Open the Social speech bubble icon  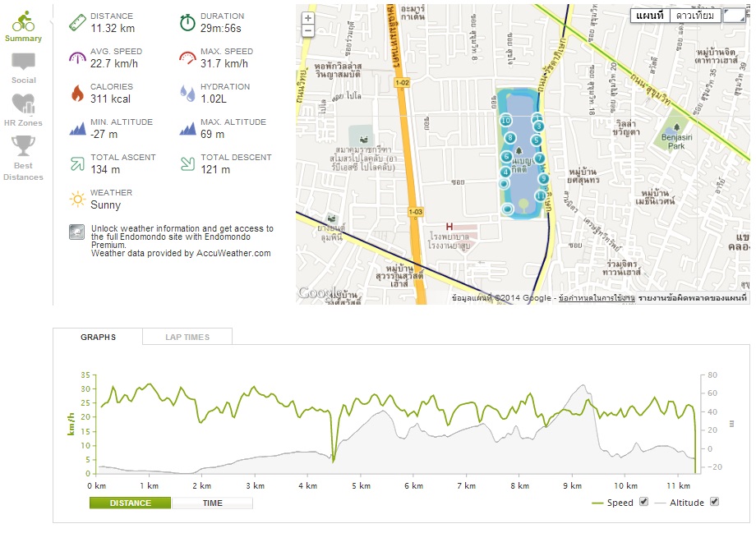(24, 62)
